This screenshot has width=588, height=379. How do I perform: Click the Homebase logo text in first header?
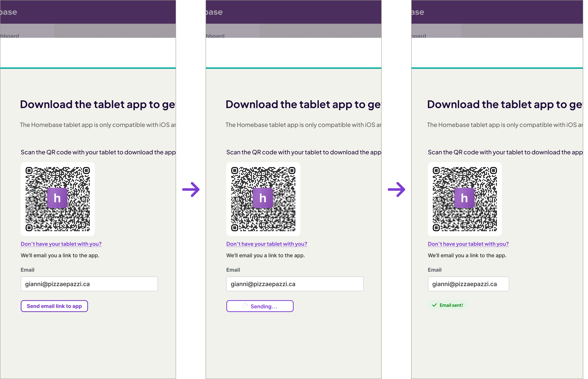8,12
